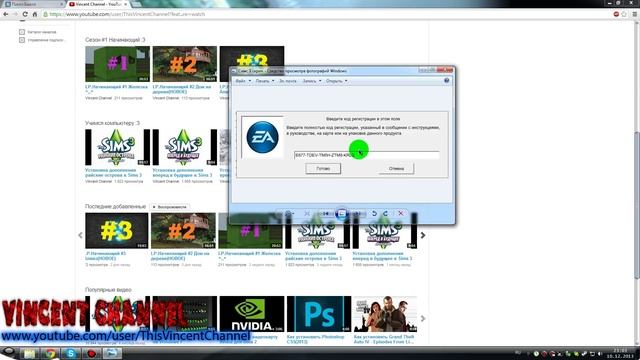
Task: Open the manage subscriptions sidebar link
Action: pos(42,40)
